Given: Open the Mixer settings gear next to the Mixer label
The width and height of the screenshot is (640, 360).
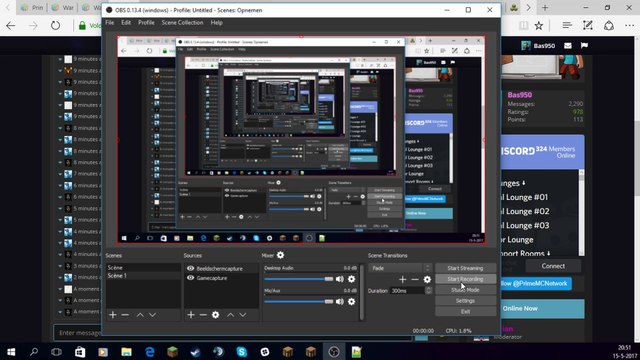Looking at the screenshot, I should tap(280, 255).
